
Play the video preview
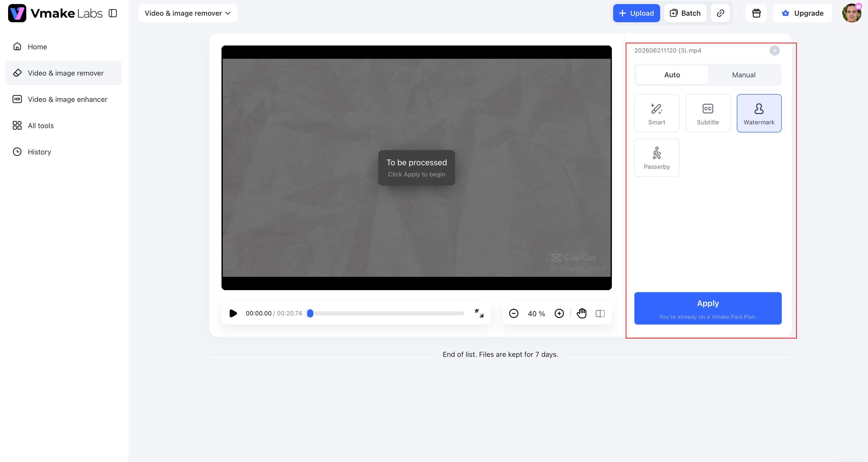coord(233,313)
